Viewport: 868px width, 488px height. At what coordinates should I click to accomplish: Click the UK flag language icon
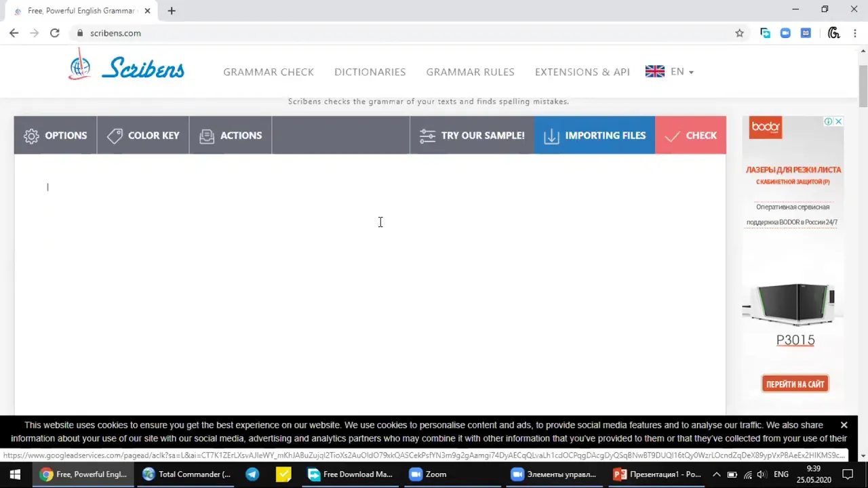click(x=655, y=71)
